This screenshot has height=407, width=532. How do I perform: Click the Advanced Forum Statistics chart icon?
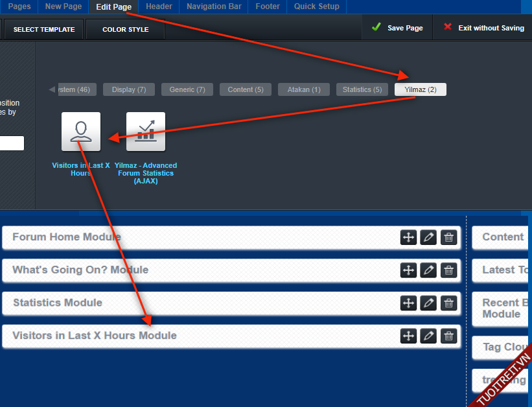pos(146,132)
